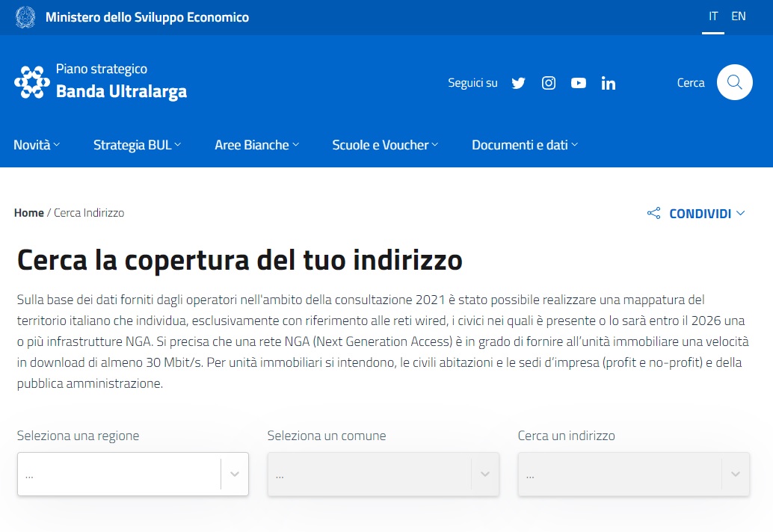Click the Ministero dello Sviluppo Economico emblem
Image resolution: width=773 pixels, height=532 pixels.
25,16
